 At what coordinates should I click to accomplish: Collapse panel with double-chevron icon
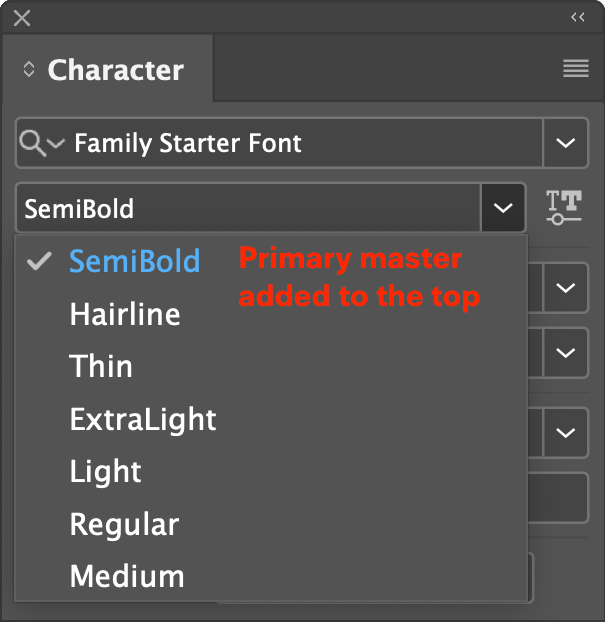pyautogui.click(x=578, y=17)
